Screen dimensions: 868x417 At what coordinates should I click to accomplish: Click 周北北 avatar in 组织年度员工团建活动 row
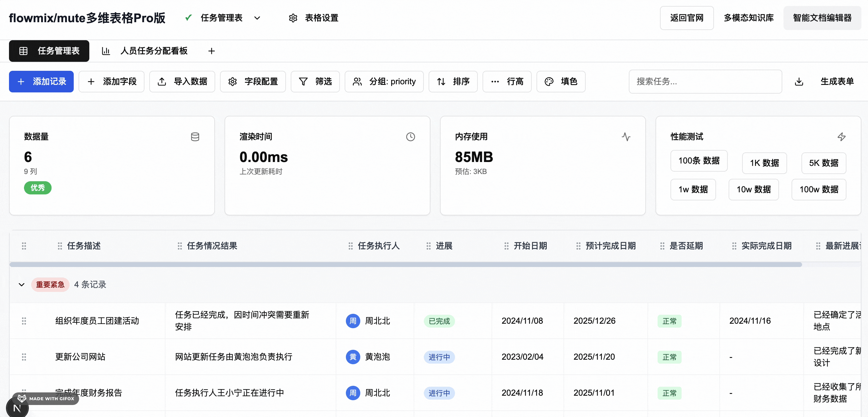353,321
